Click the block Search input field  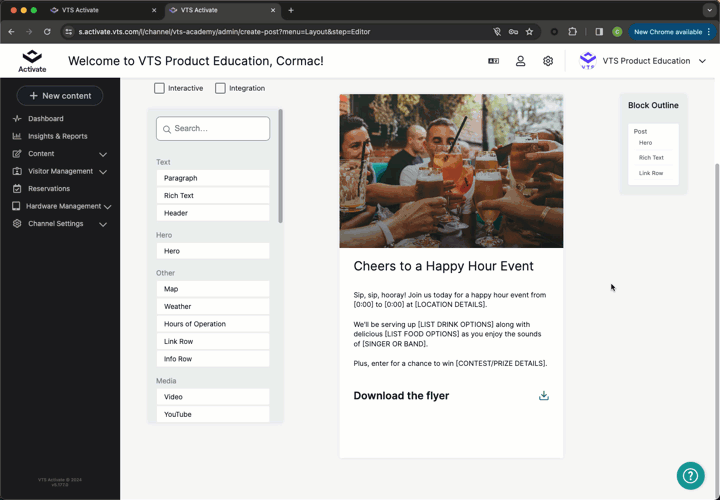click(x=213, y=129)
